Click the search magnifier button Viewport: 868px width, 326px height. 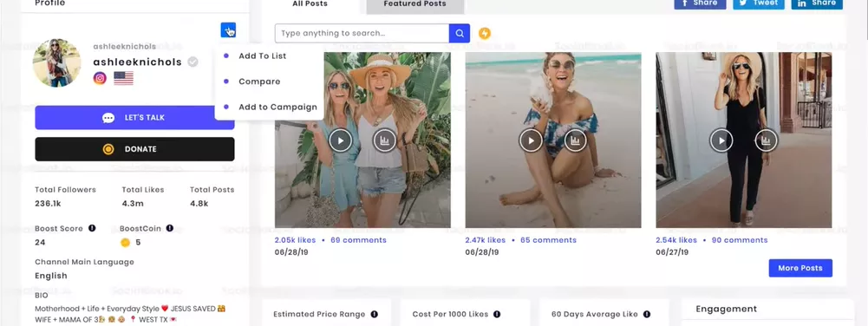[460, 33]
